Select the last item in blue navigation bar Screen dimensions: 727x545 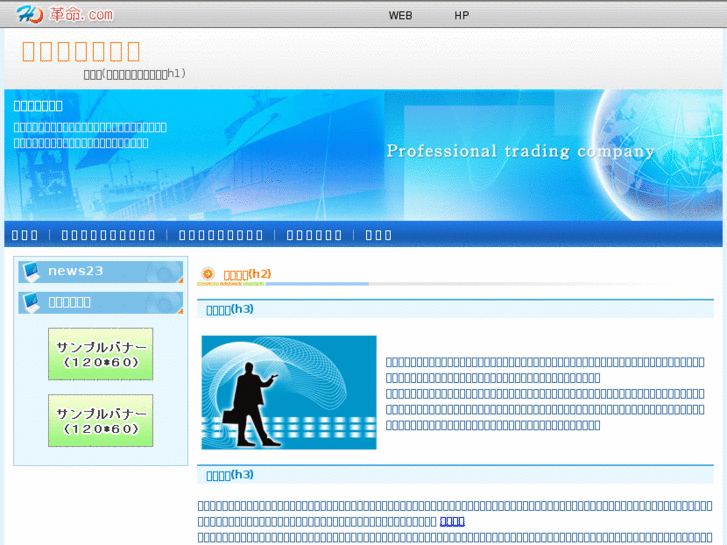coord(378,235)
